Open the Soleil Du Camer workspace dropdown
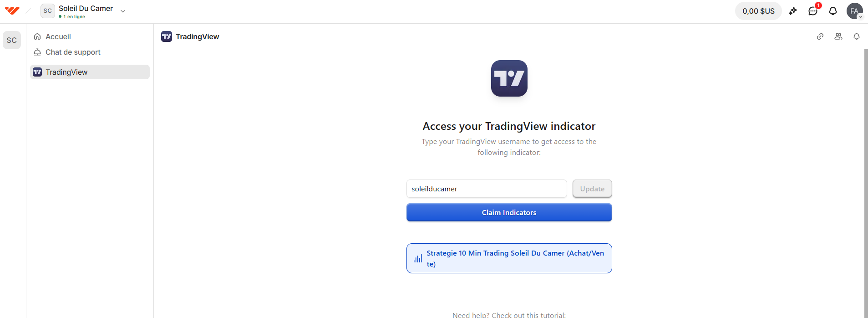The height and width of the screenshot is (318, 868). tap(122, 11)
